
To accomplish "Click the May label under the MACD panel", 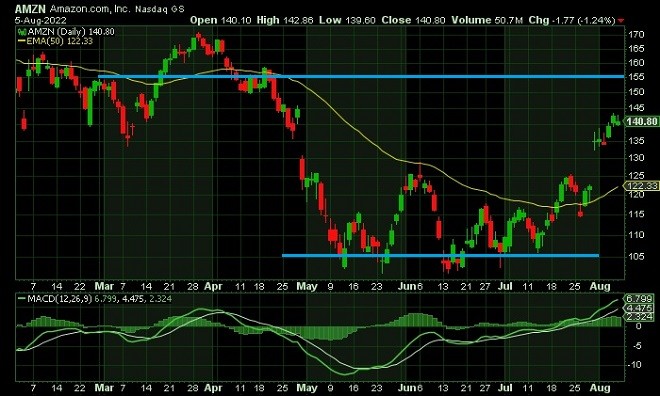I will click(x=307, y=388).
